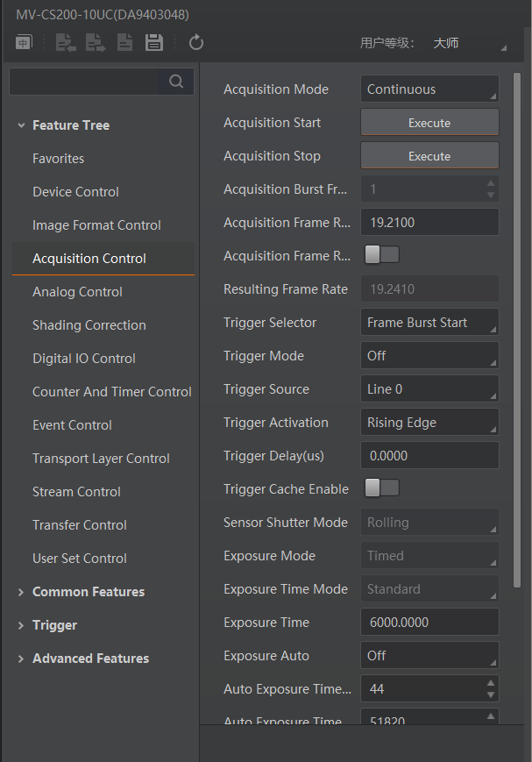This screenshot has height=762, width=532.
Task: Collapse the Feature Tree node
Action: [21, 125]
